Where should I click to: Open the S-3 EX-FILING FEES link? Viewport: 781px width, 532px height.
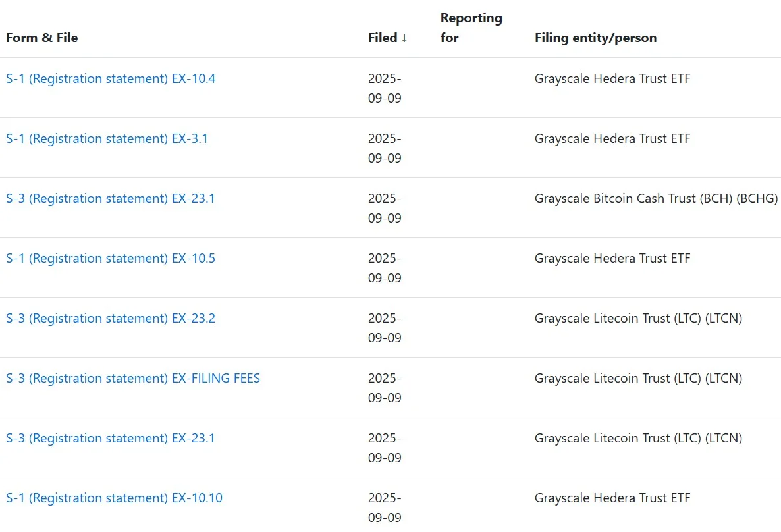coord(133,378)
